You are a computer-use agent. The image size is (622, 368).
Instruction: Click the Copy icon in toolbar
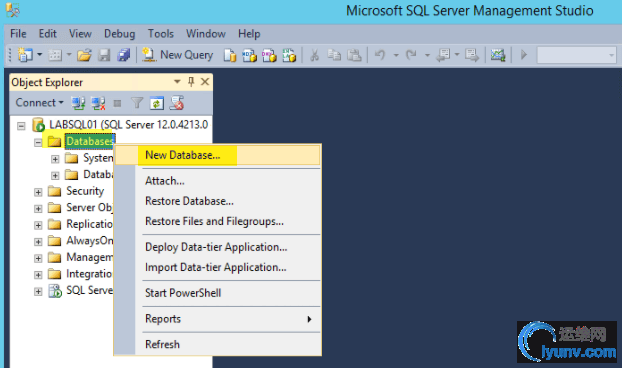tap(334, 55)
